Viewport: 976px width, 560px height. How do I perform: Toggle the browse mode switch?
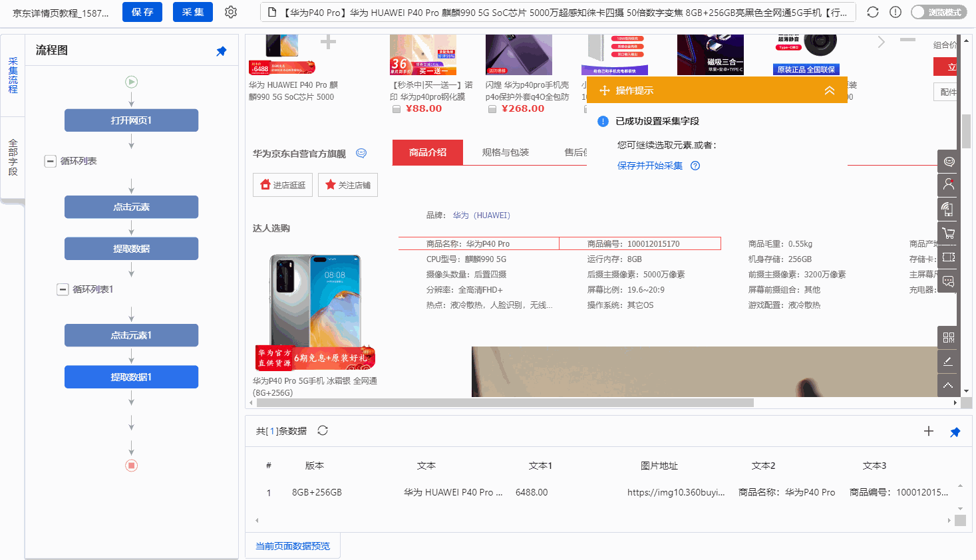(x=938, y=12)
